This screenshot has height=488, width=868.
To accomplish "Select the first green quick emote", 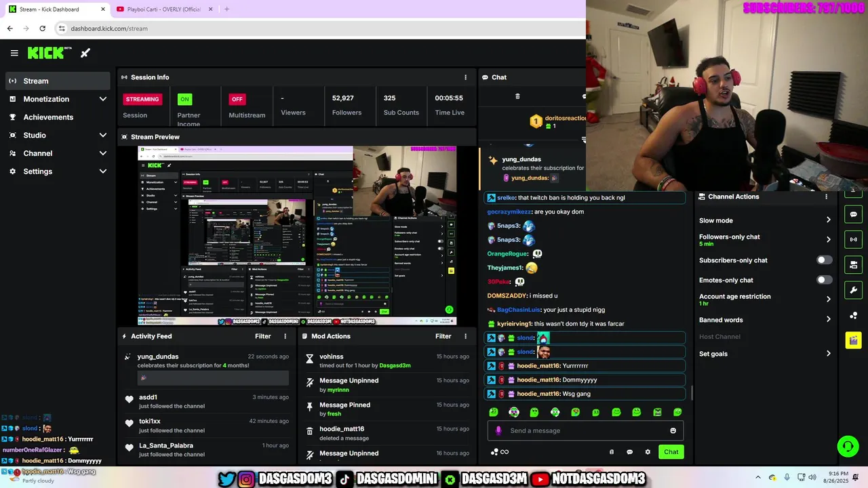I will point(494,412).
